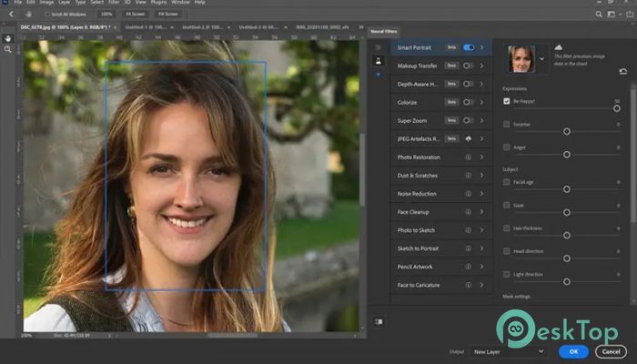Select the featured filters flask icon
This screenshot has height=364, width=637.
(379, 61)
